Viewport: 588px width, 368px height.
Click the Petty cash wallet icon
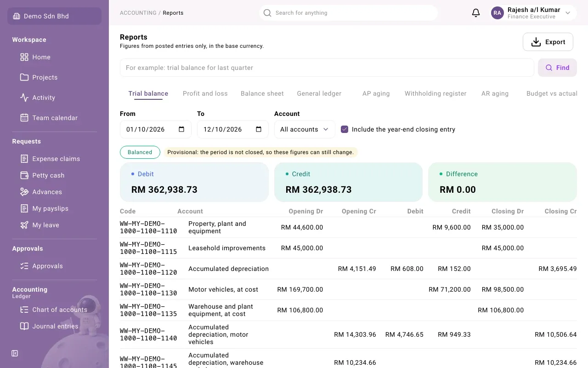pos(24,175)
